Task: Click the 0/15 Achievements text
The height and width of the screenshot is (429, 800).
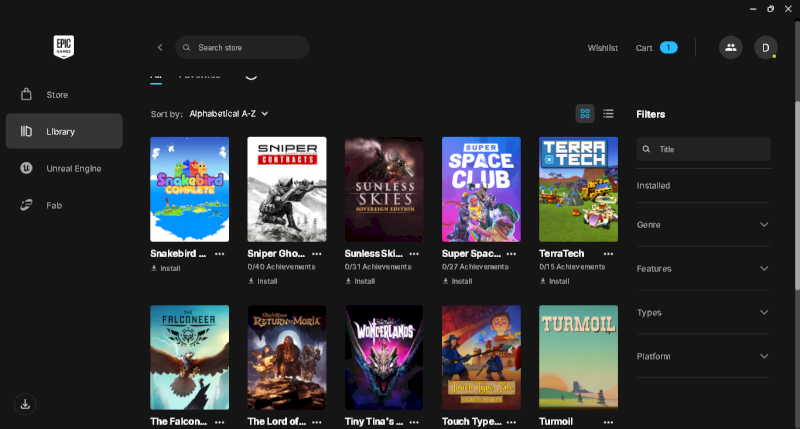Action: [x=572, y=267]
